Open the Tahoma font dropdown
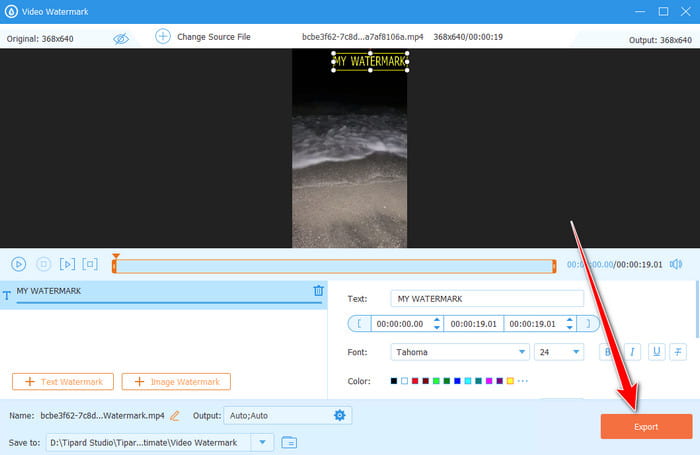The image size is (700, 455). 460,352
